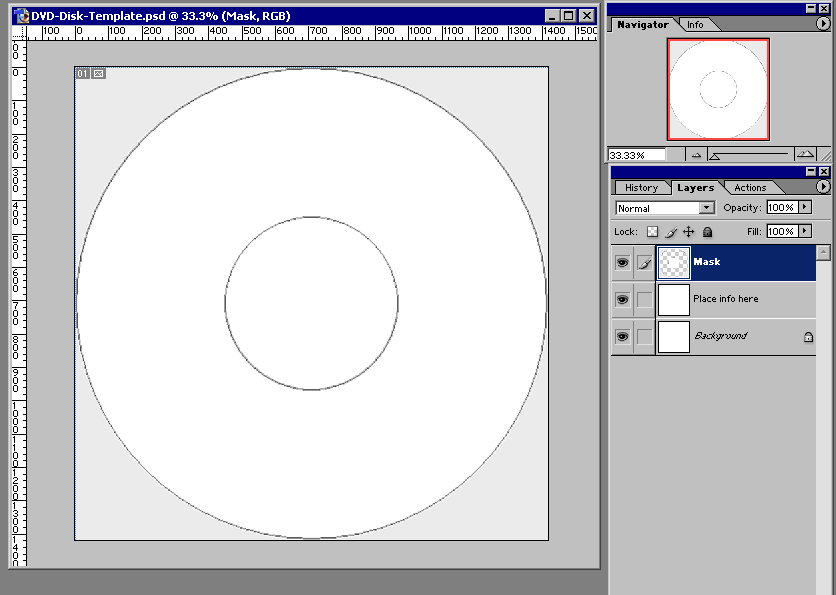Viewport: 836px width, 595px height.
Task: Click the slice image-type badge icon
Action: (98, 74)
